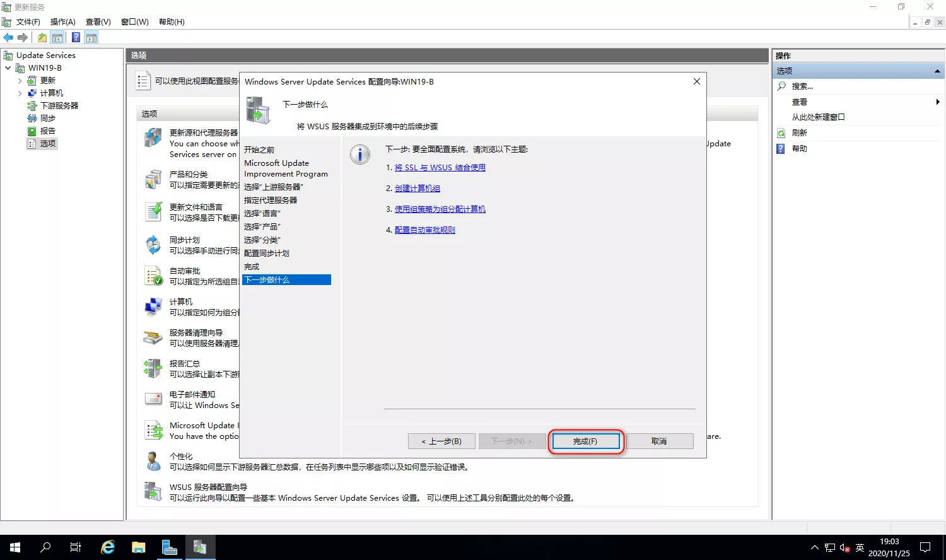
Task: Click the 配置自动审批规则 link
Action: pos(424,230)
